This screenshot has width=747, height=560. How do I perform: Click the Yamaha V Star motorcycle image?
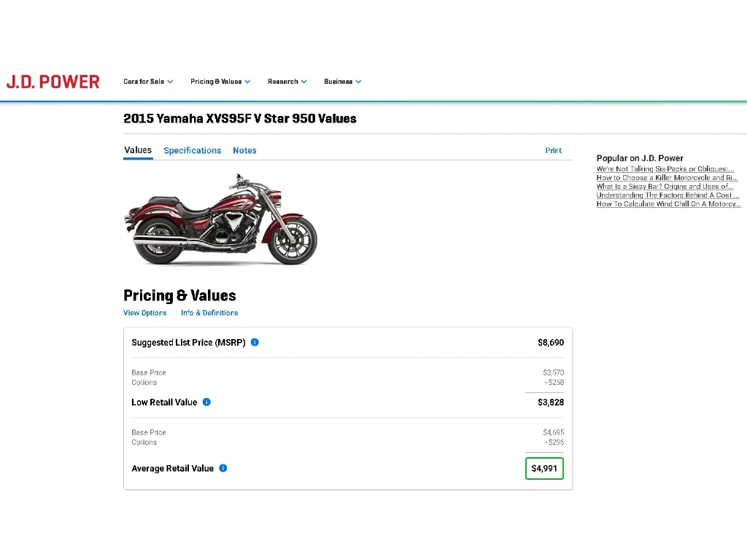[x=220, y=219]
